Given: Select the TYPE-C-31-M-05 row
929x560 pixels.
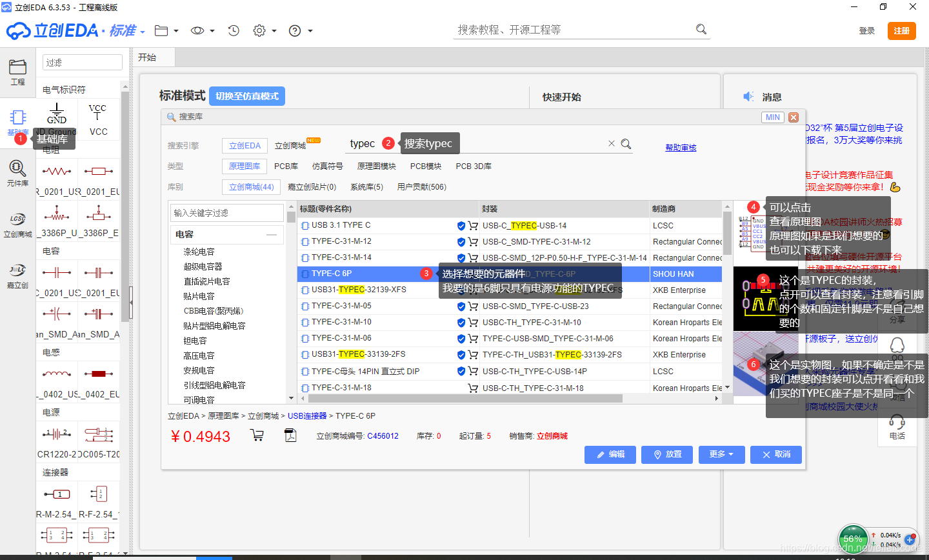Looking at the screenshot, I should pos(510,306).
